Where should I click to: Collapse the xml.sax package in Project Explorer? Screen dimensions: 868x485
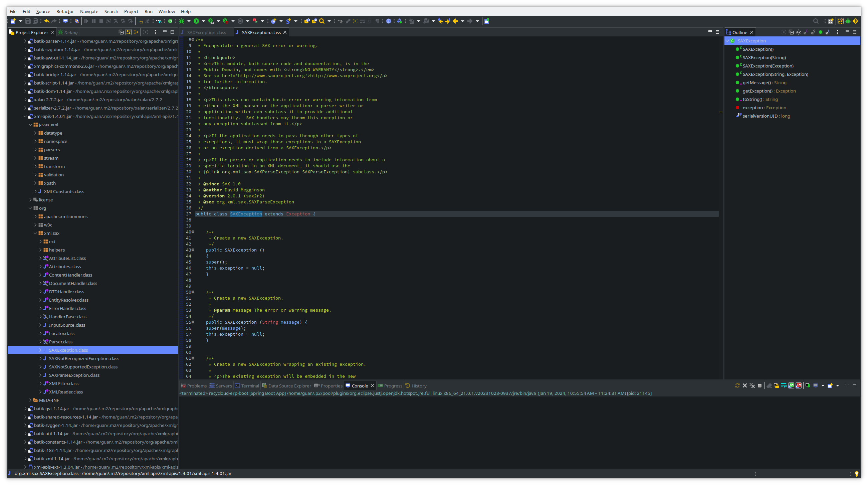(x=36, y=233)
